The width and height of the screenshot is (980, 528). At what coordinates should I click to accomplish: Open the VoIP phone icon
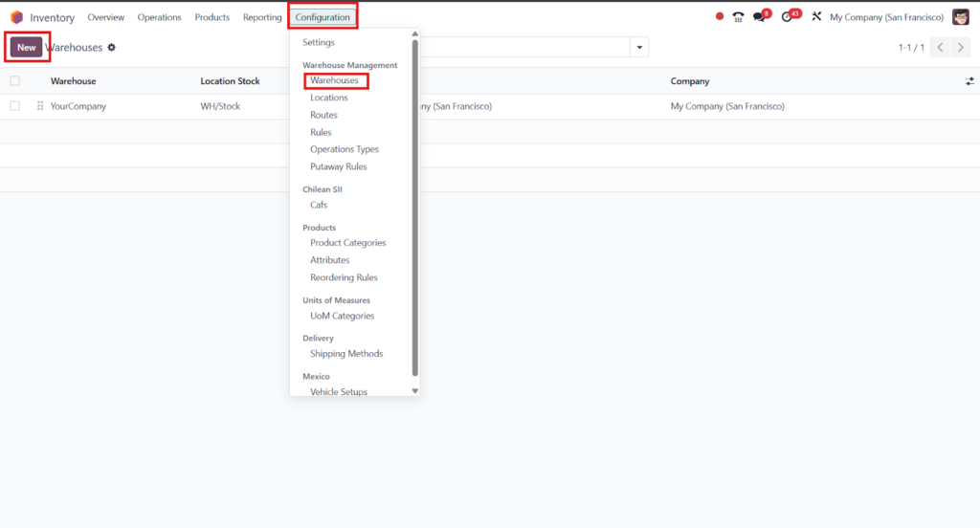click(738, 17)
